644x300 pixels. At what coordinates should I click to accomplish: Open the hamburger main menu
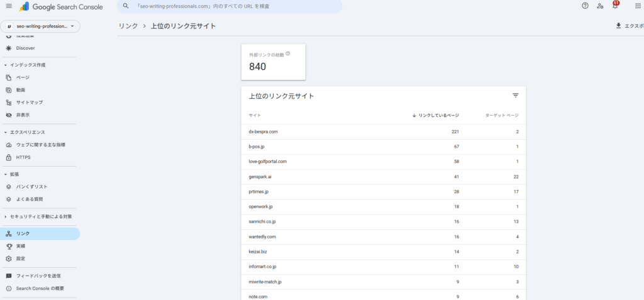click(9, 6)
